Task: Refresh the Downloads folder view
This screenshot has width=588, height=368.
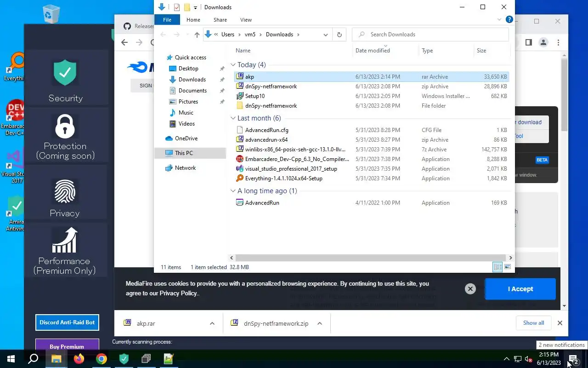Action: click(339, 34)
